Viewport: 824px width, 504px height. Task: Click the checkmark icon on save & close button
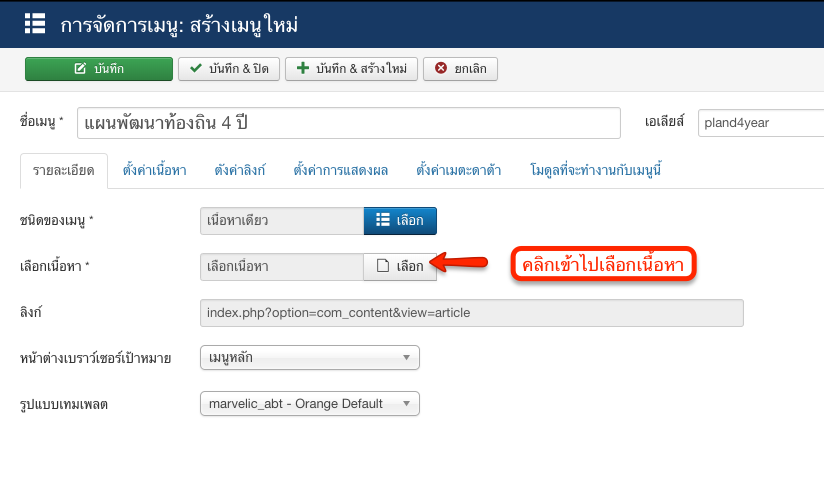(x=196, y=69)
